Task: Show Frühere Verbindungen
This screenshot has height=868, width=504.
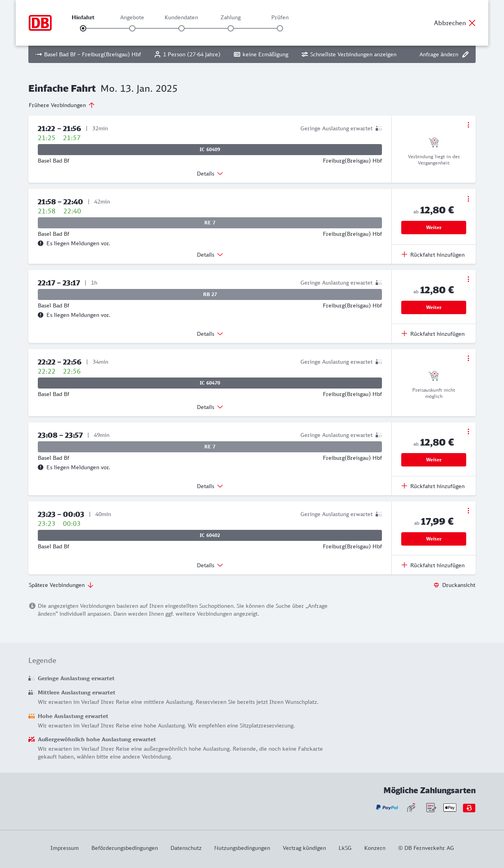Action: [62, 105]
